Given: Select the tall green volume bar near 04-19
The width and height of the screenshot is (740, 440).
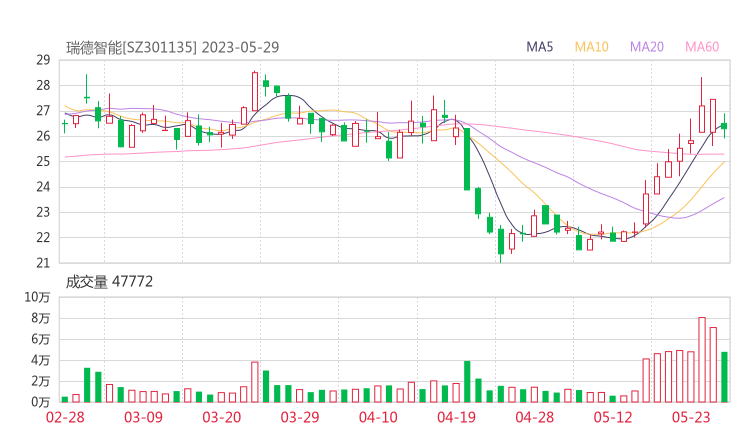Looking at the screenshot, I should (x=467, y=381).
